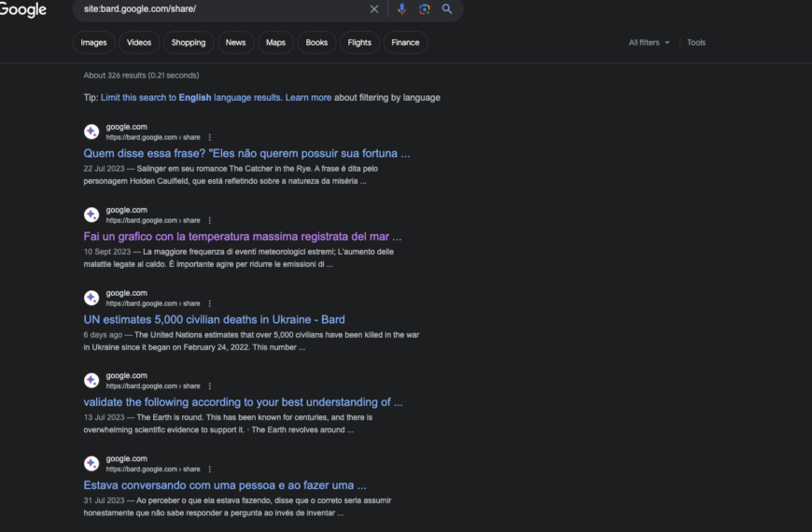Open the 'Learn more' link about language filtering
The width and height of the screenshot is (812, 532).
click(x=308, y=97)
